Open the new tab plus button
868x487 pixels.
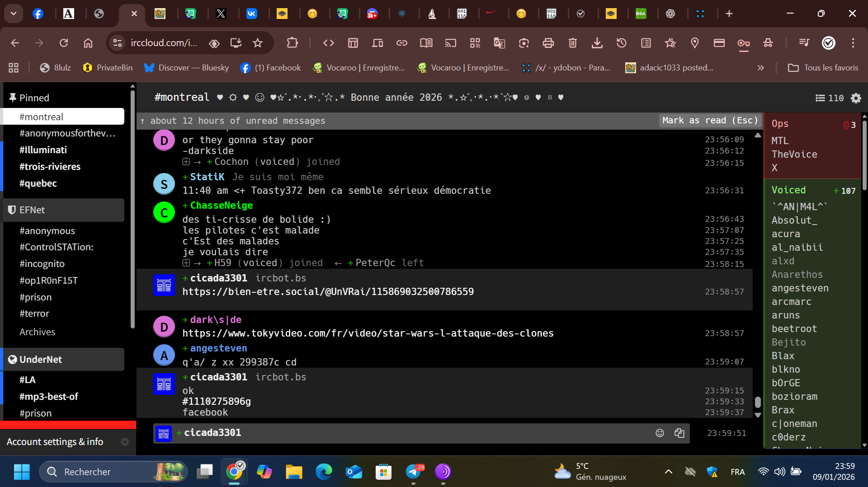coord(729,14)
